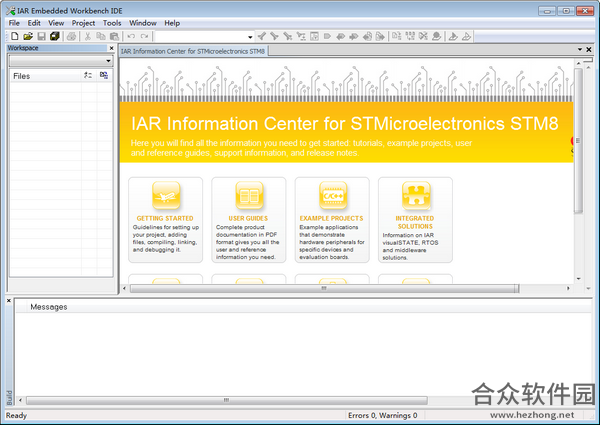
Task: Click the Toggle Bookmark flag icon
Action: 327,36
